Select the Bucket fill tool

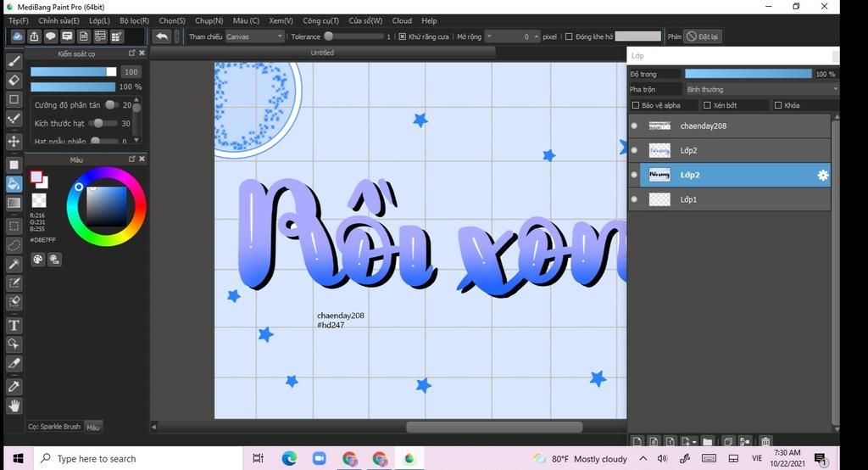click(14, 183)
